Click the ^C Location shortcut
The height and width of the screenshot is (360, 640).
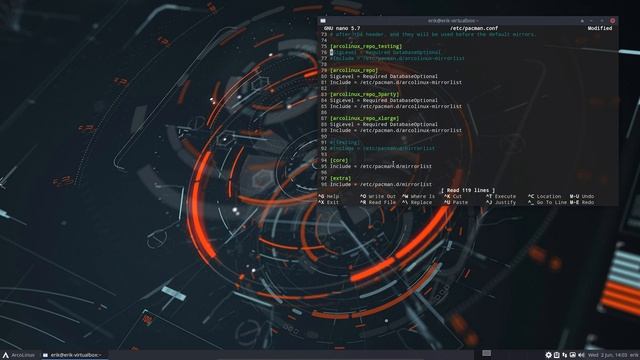click(544, 196)
